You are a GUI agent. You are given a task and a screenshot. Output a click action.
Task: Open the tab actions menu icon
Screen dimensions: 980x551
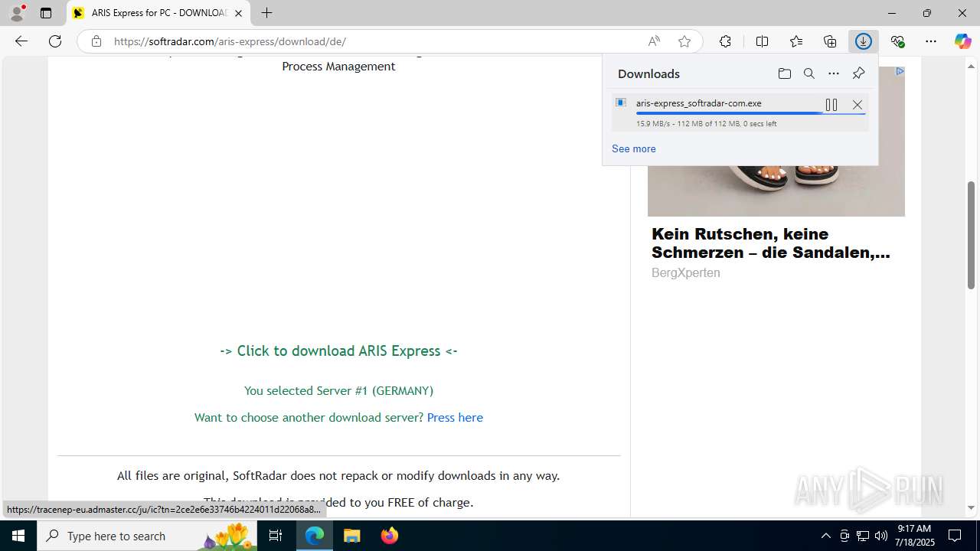[x=46, y=13]
